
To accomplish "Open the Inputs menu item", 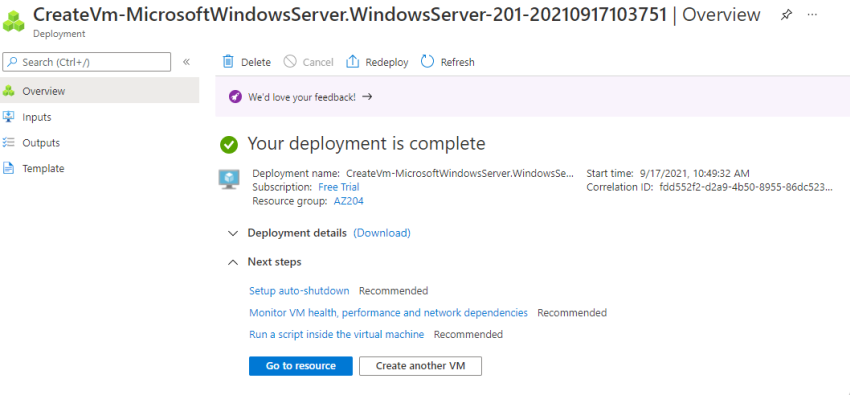I will [x=99, y=116].
